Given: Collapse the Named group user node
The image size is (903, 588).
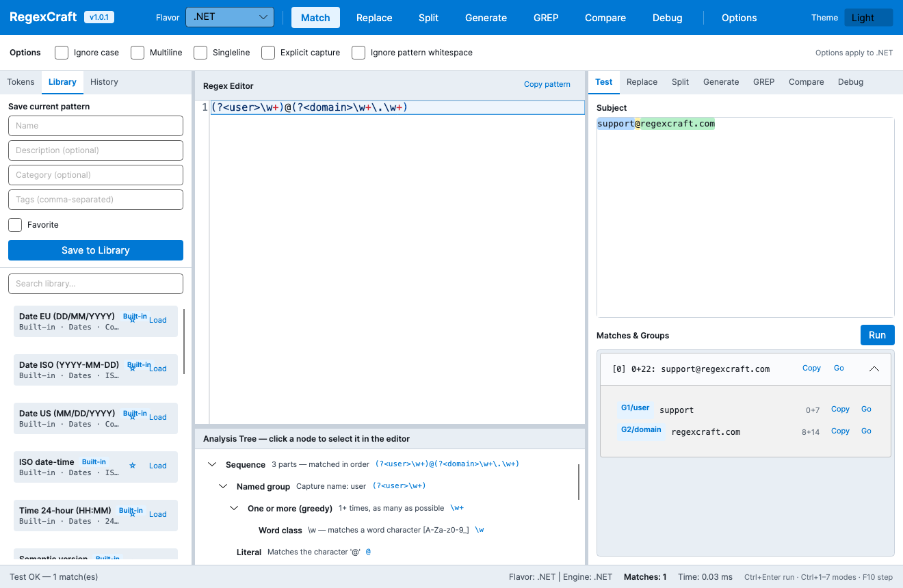Looking at the screenshot, I should click(223, 486).
